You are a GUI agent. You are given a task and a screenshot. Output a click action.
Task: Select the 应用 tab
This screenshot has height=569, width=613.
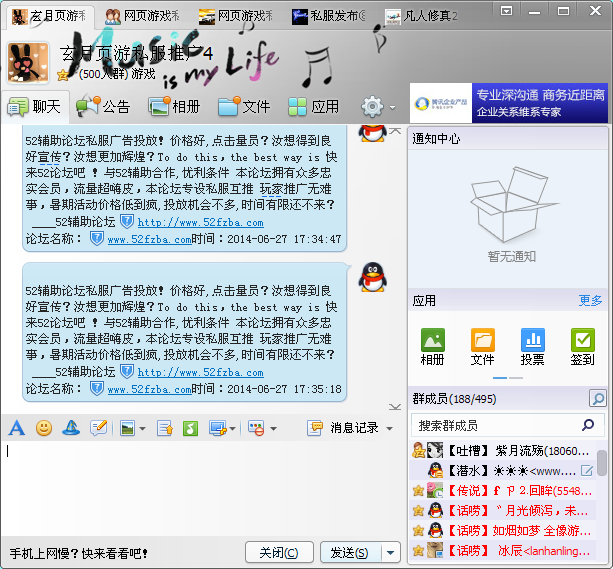click(313, 106)
